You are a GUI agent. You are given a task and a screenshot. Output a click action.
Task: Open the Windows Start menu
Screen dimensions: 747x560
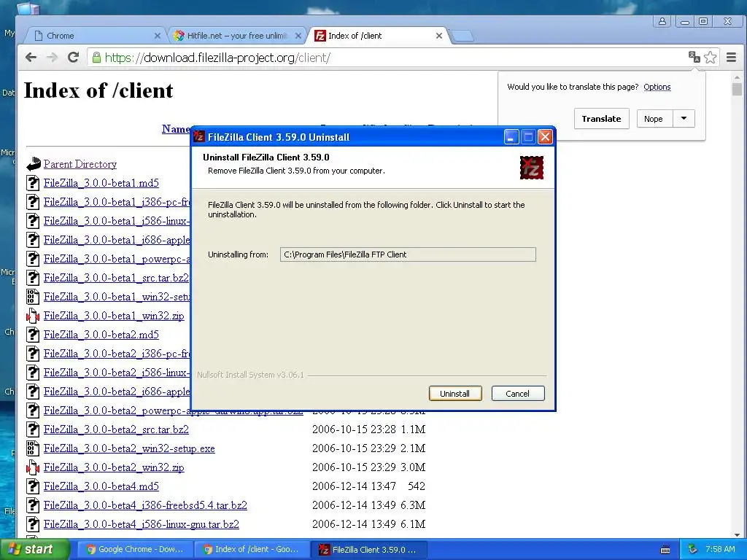click(x=34, y=549)
